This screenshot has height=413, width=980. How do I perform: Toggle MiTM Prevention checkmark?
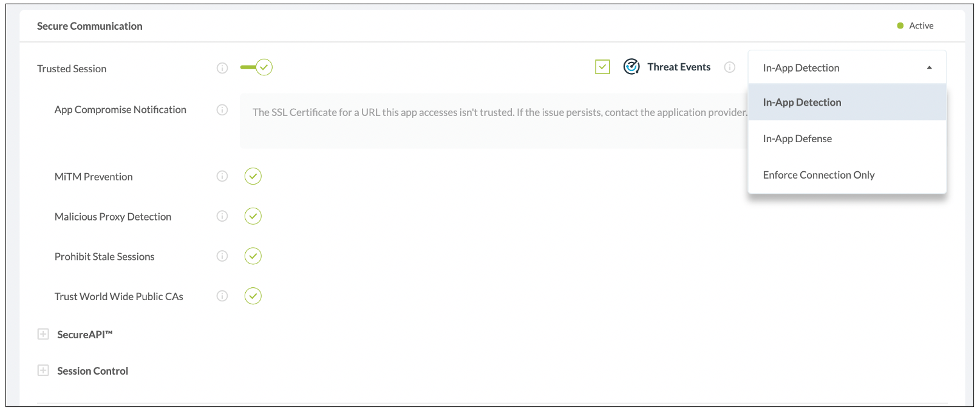(253, 176)
